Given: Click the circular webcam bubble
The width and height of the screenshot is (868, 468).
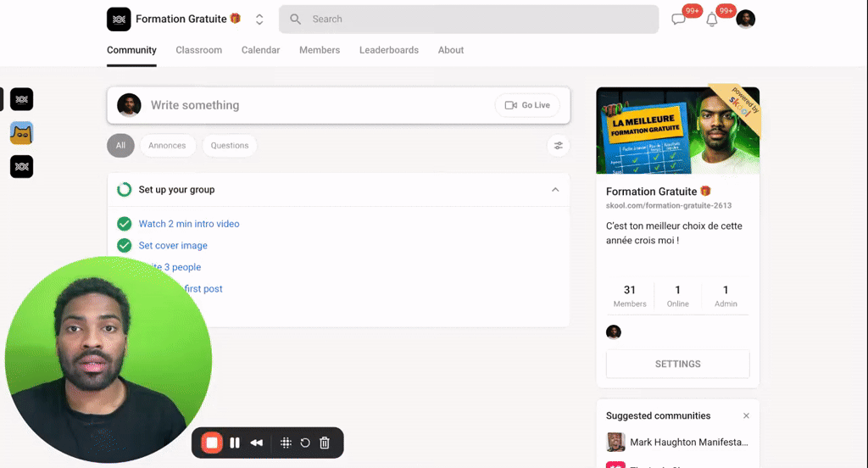Looking at the screenshot, I should (108, 360).
